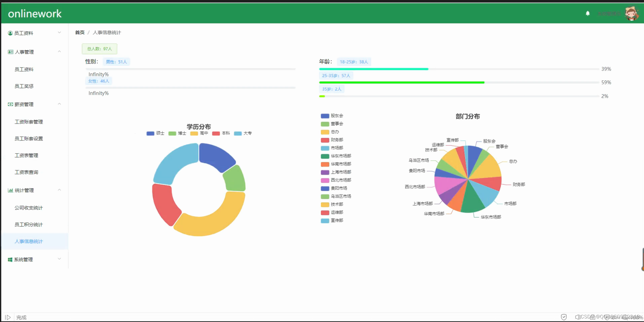Toggle 股东会 legend entry in department chart

(332, 116)
